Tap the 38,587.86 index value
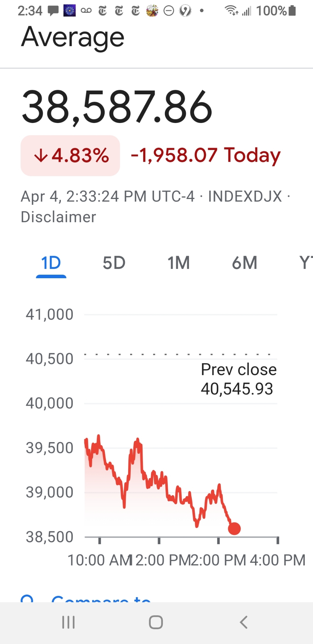 [117, 107]
